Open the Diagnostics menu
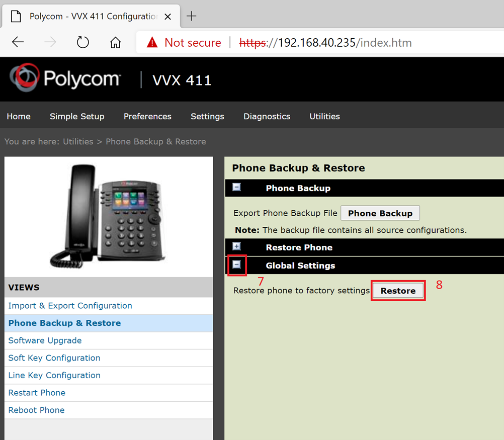Image resolution: width=504 pixels, height=440 pixels. 267,116
